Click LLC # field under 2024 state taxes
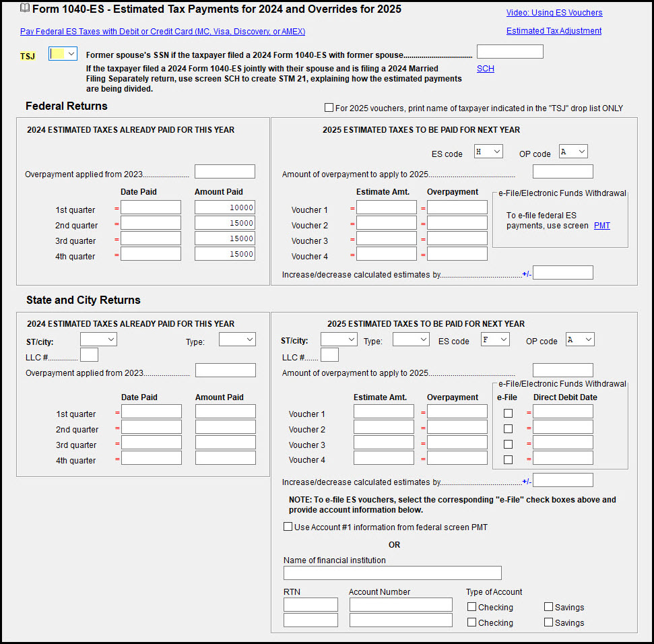 click(x=90, y=355)
